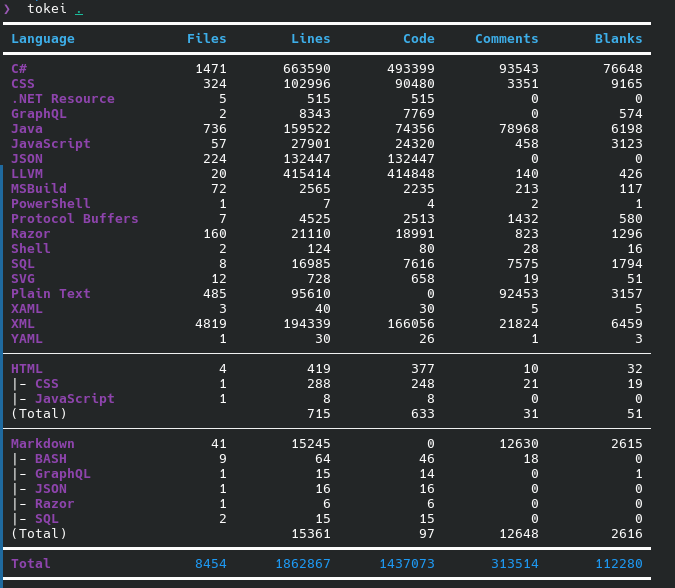The width and height of the screenshot is (675, 588).
Task: Click the XML language label
Action: coord(23,324)
